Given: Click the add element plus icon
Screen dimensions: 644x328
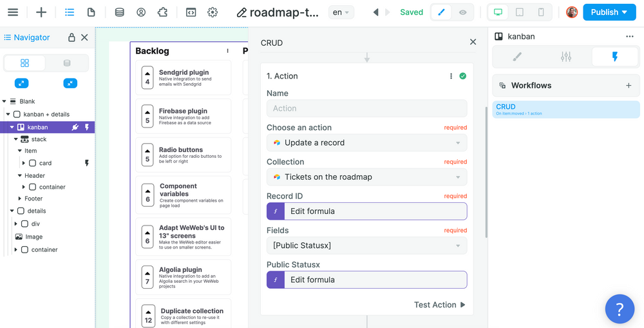Looking at the screenshot, I should (x=41, y=12).
